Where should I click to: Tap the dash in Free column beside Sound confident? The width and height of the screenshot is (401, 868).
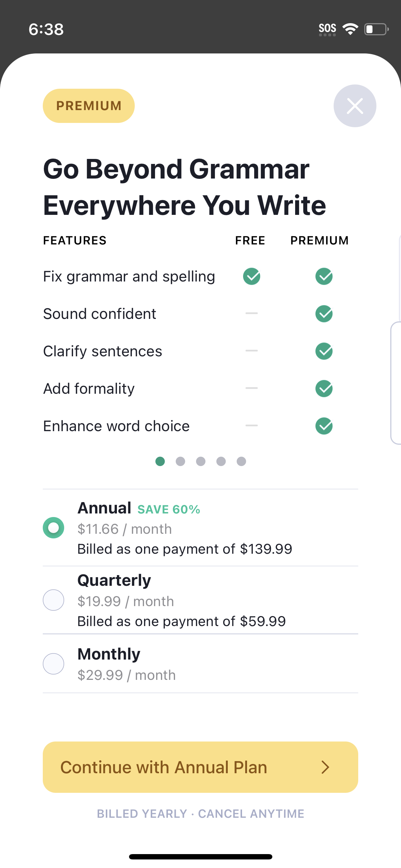coord(251,314)
